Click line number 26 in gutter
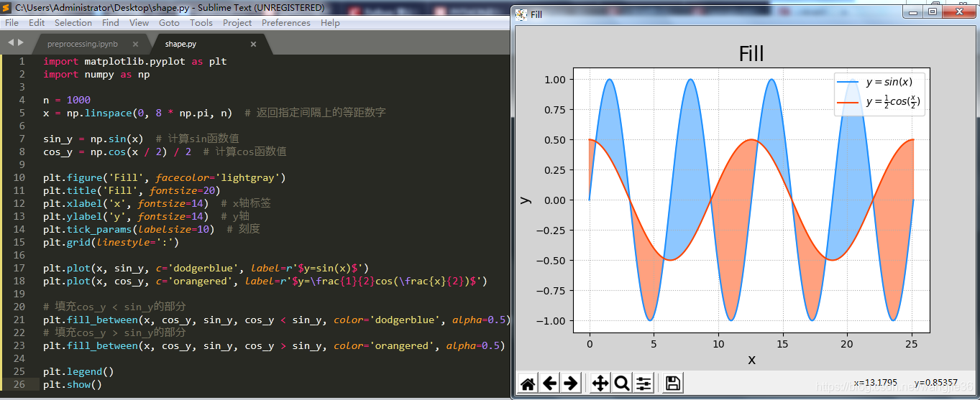This screenshot has width=980, height=400. coord(19,385)
